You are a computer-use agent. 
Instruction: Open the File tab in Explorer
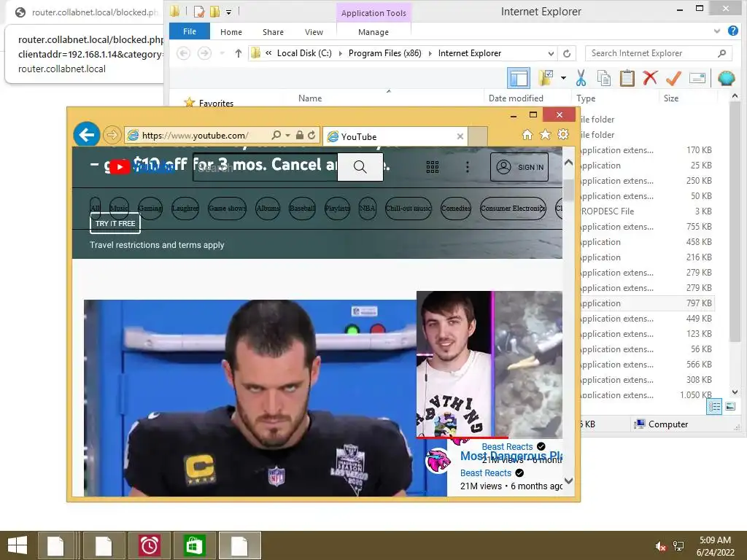point(190,31)
